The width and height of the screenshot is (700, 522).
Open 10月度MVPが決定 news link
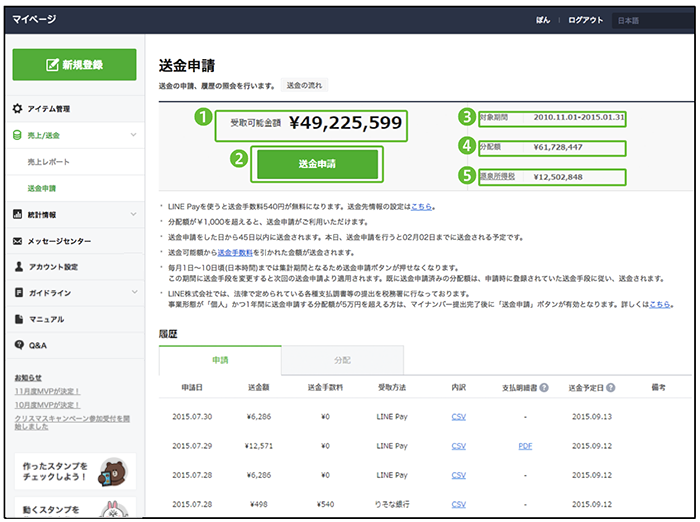pyautogui.click(x=47, y=405)
